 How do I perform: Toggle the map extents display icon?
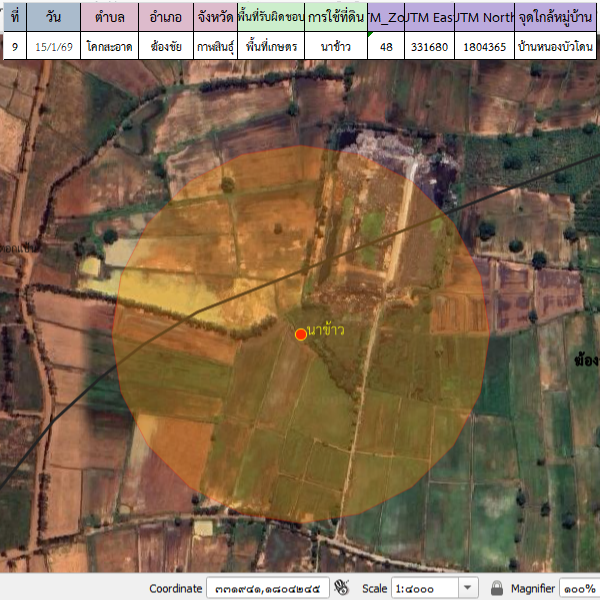pyautogui.click(x=342, y=588)
